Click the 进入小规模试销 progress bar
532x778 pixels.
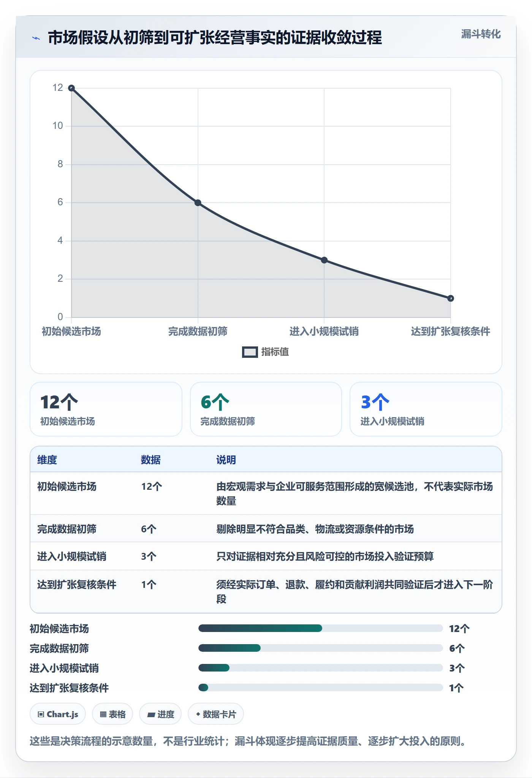pos(321,668)
